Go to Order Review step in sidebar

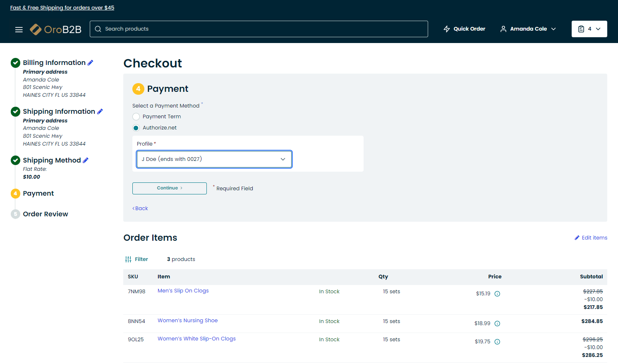point(46,214)
